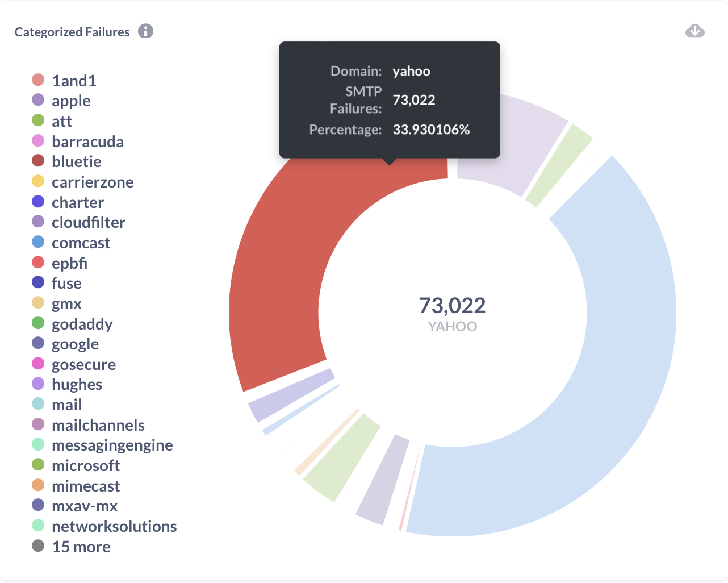The height and width of the screenshot is (583, 728).
Task: Toggle the charter legend entry
Action: [68, 202]
